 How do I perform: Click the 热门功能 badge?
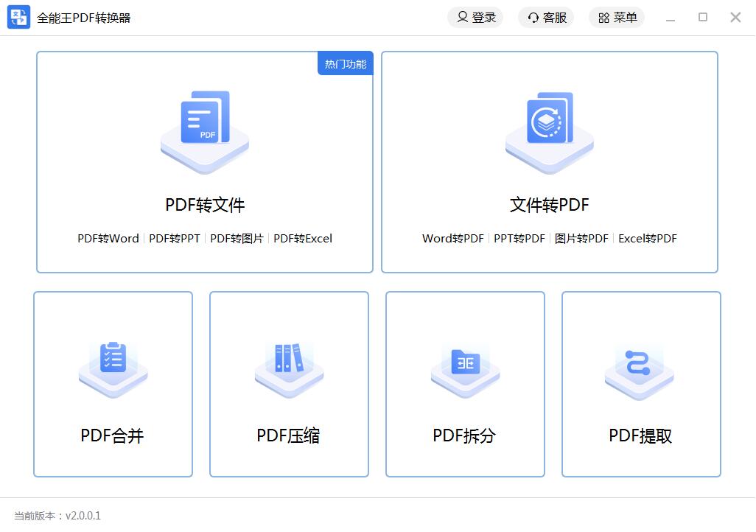(344, 64)
